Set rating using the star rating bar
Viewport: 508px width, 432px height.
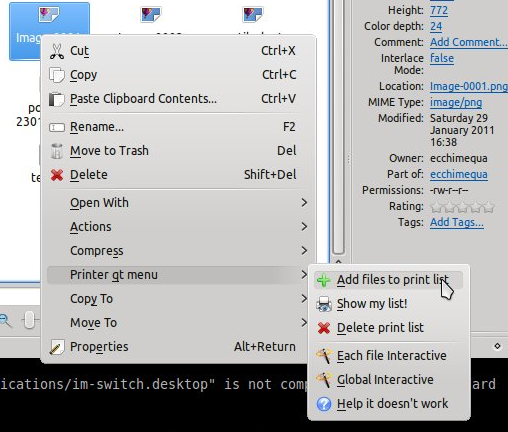462,207
